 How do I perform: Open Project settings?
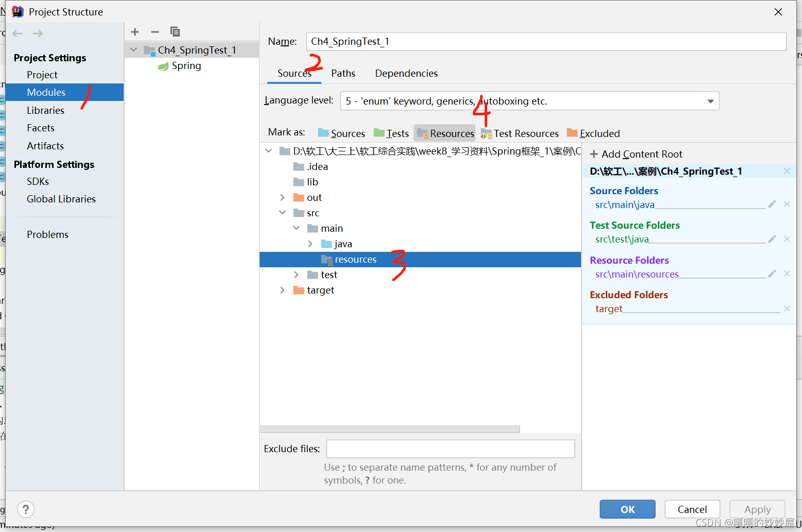pos(42,75)
